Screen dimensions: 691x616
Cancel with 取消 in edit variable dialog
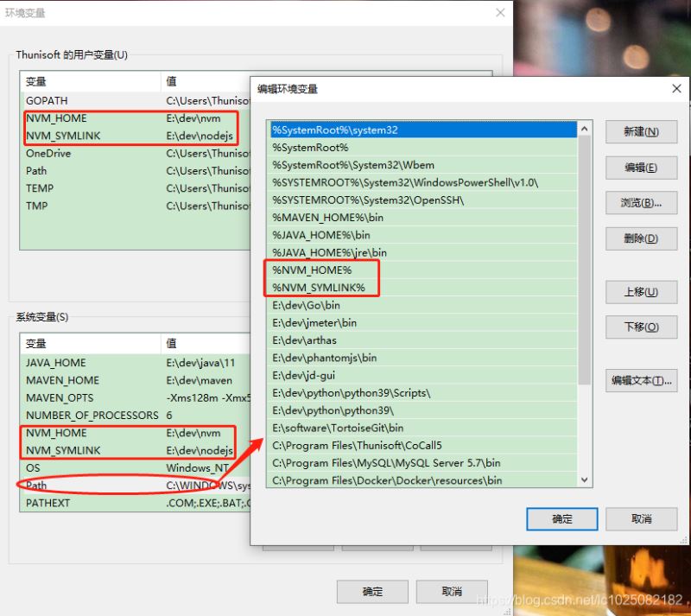[641, 519]
